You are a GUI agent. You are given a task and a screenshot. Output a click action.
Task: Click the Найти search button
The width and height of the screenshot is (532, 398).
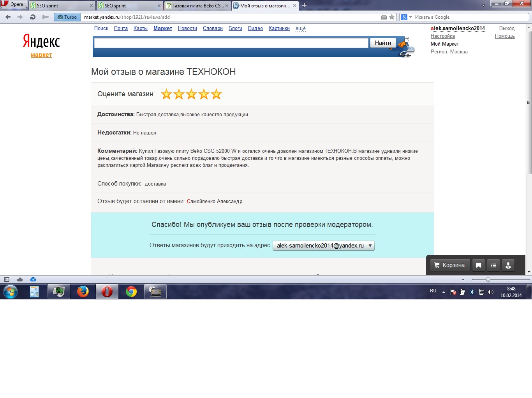point(383,43)
